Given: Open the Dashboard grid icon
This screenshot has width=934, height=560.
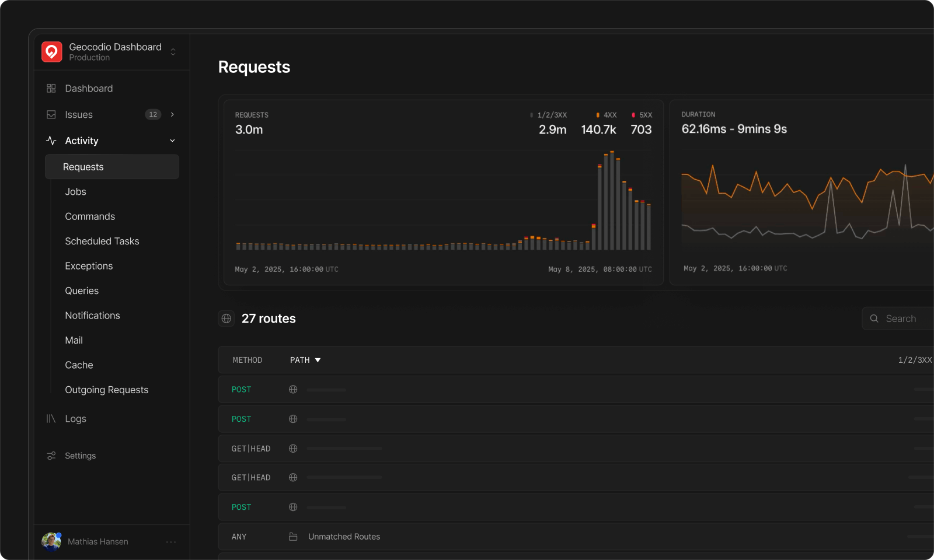Looking at the screenshot, I should 51,89.
